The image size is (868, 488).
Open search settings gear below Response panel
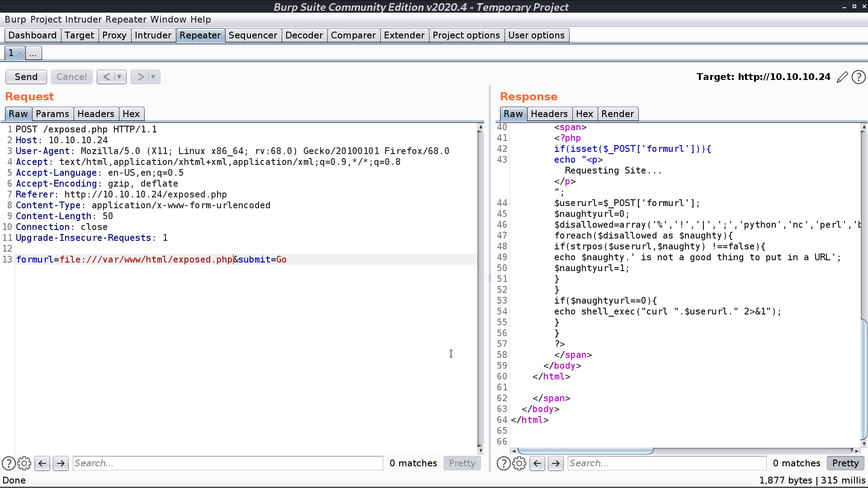519,463
